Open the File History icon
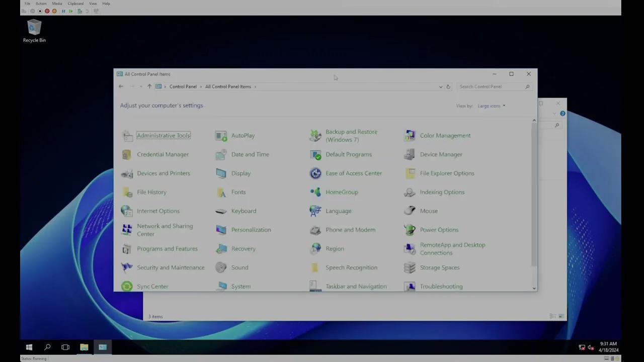The width and height of the screenshot is (644, 362). [x=127, y=192]
